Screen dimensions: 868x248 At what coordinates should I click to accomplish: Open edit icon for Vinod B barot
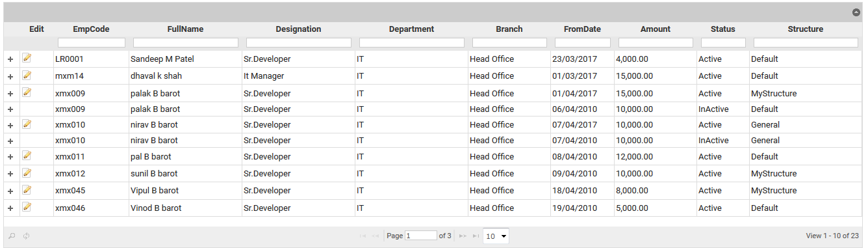(x=27, y=207)
